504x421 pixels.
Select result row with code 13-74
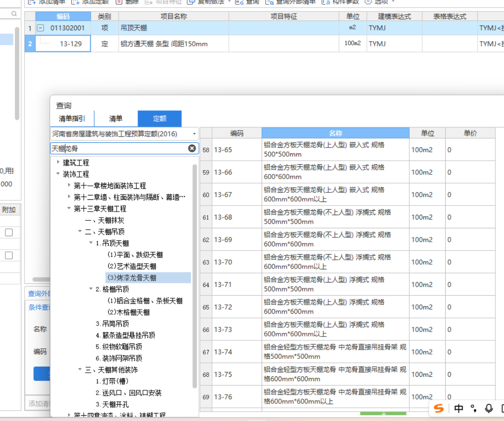[x=347, y=352]
